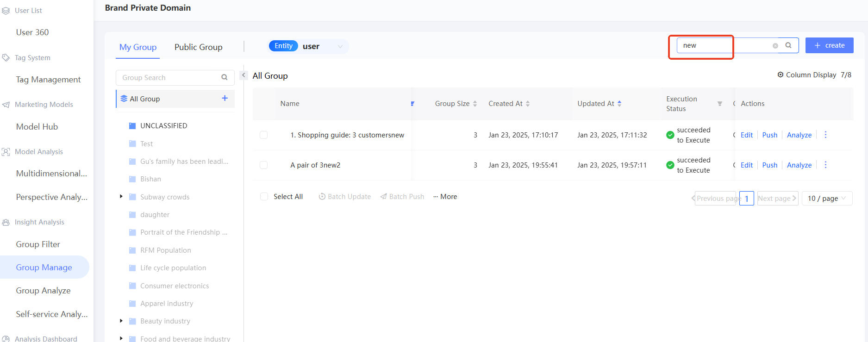The height and width of the screenshot is (342, 868).
Task: Click Analyze for 'Shopping guide: 3 customersnew'
Action: pos(799,135)
